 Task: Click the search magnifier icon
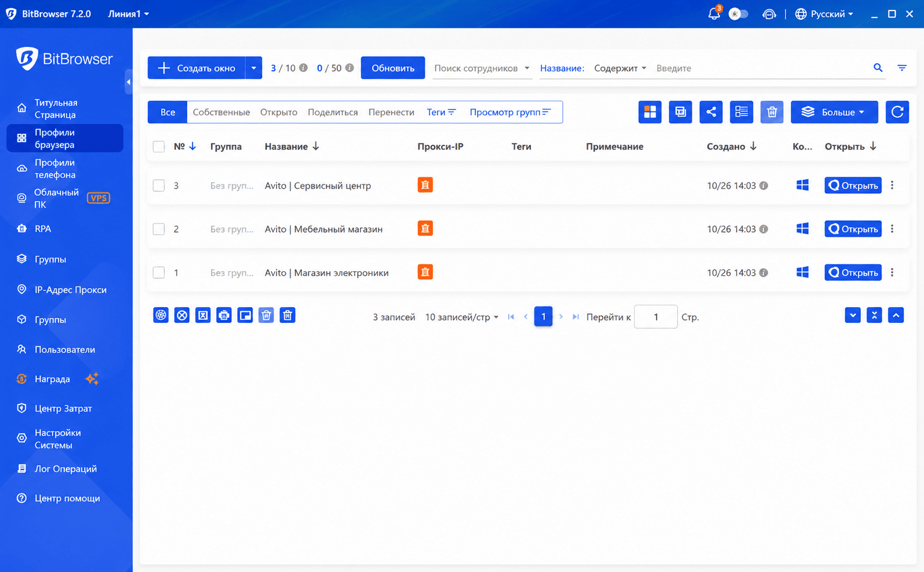(878, 68)
